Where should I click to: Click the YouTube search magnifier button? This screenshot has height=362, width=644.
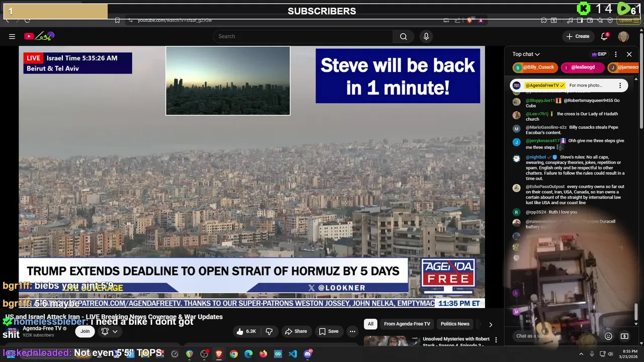pyautogui.click(x=403, y=36)
